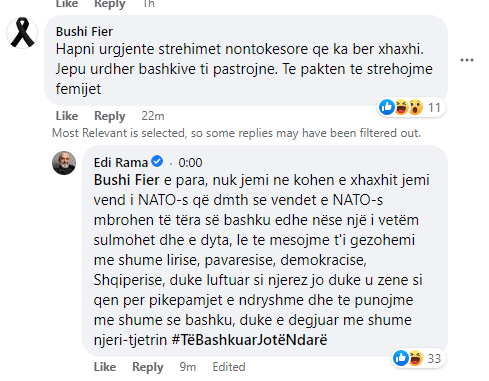
Task: Open the Edi Rama profile name link
Action: coord(121,163)
